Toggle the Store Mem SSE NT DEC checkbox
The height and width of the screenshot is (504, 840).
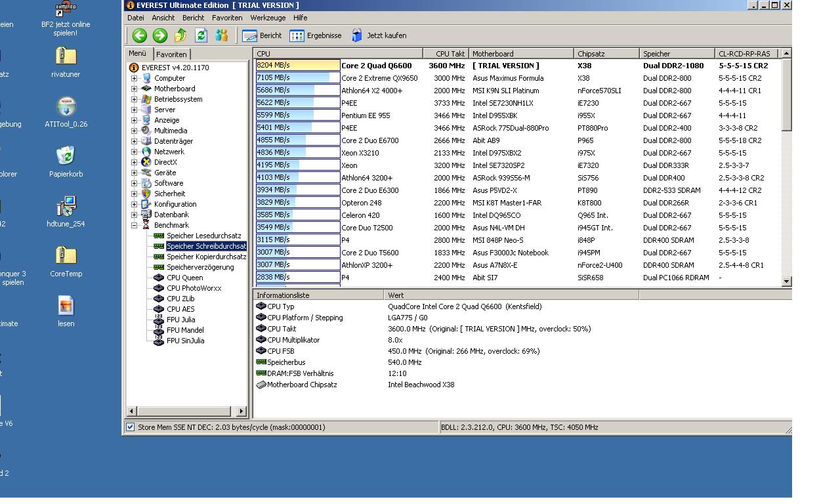(130, 427)
